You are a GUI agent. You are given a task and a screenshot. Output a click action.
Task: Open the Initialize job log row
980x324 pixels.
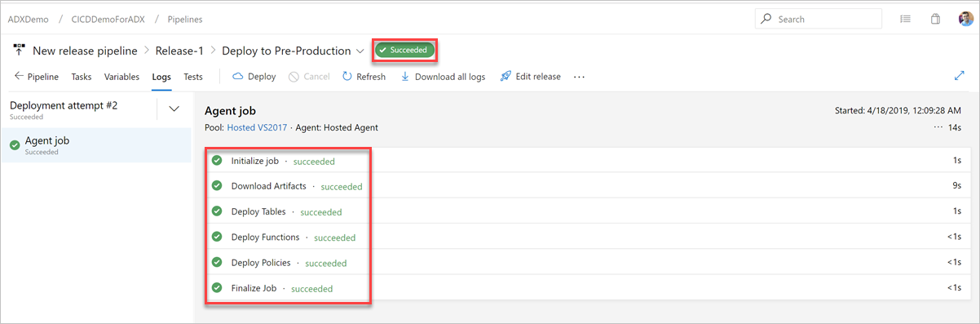coord(587,161)
